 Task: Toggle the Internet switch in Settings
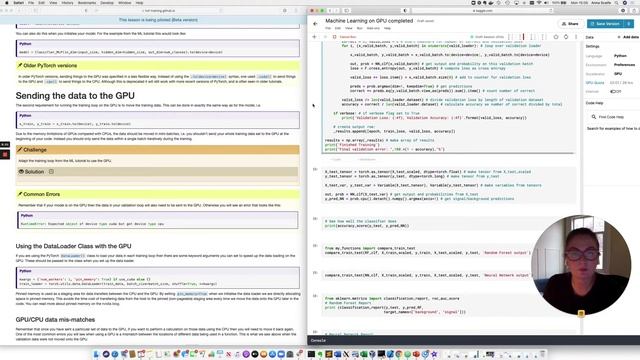point(613,91)
